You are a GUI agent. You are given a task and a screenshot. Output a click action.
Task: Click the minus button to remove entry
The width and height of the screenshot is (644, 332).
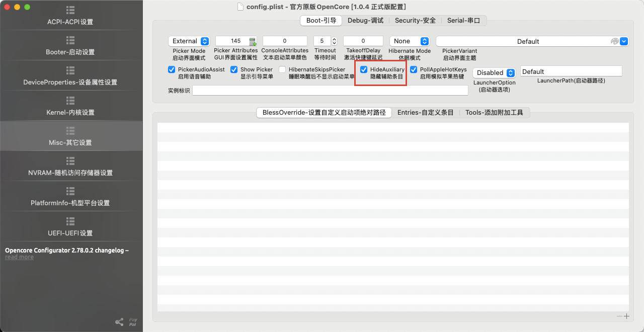point(620,316)
